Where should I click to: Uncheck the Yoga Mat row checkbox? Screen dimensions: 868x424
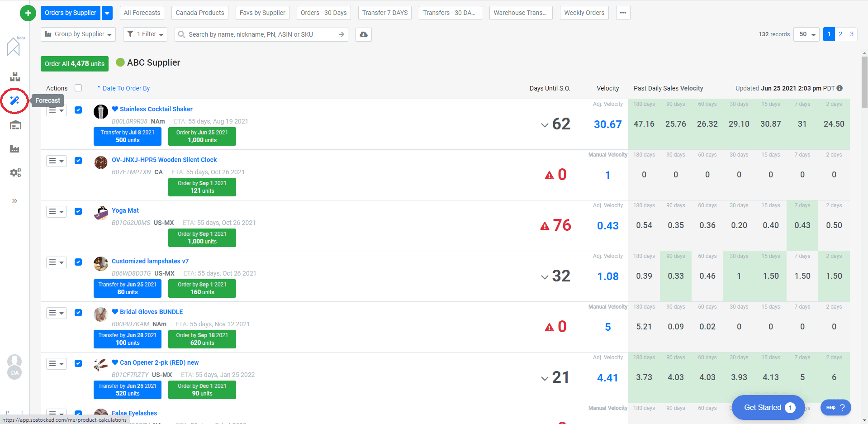pos(78,211)
